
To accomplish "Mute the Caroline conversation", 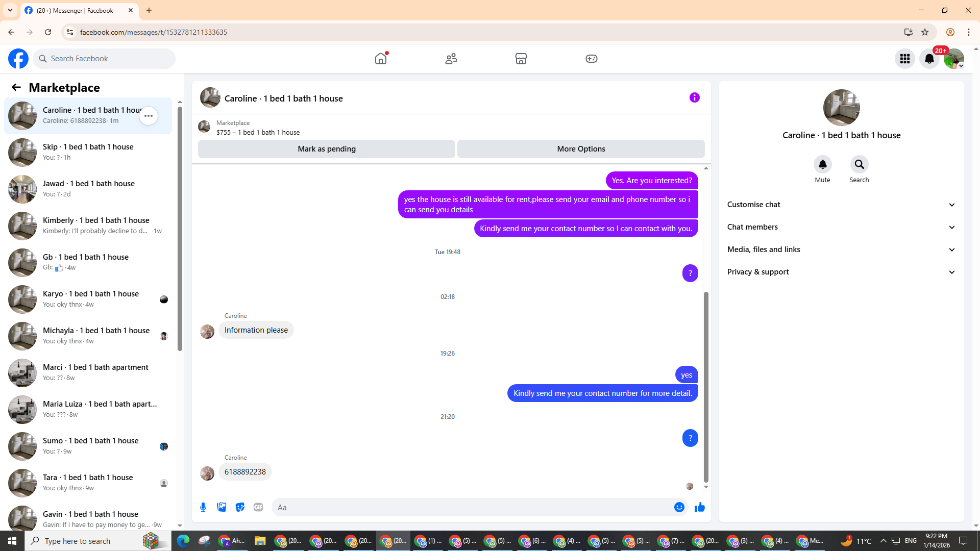I will (822, 165).
